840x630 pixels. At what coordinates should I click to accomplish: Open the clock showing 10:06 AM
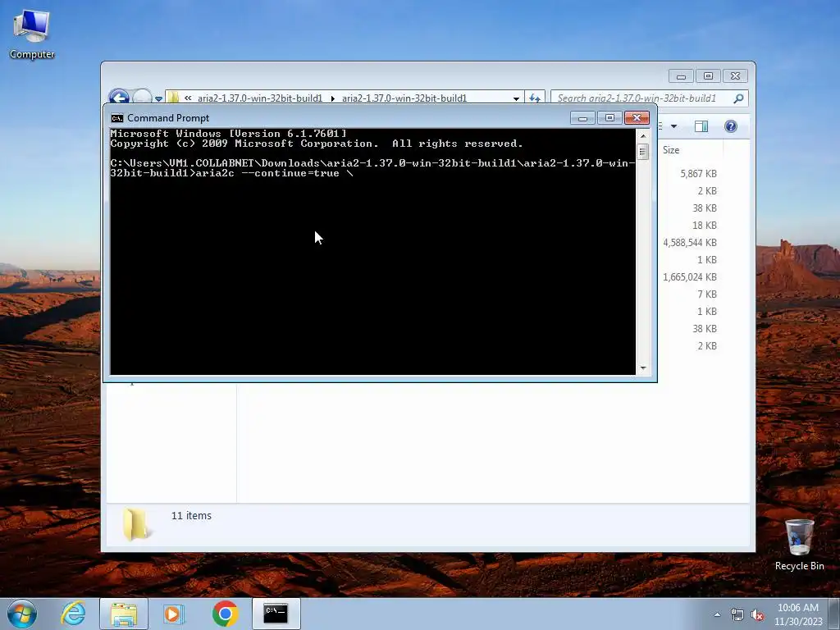click(797, 614)
